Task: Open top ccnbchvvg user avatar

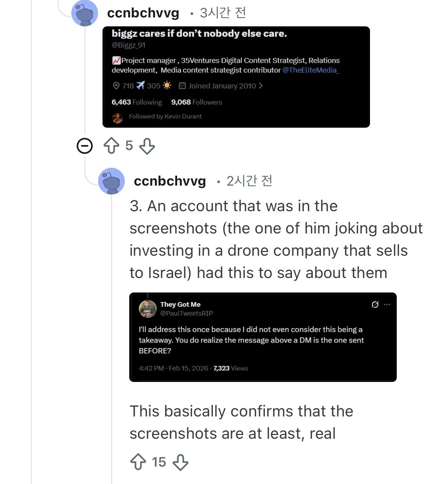Action: [85, 14]
